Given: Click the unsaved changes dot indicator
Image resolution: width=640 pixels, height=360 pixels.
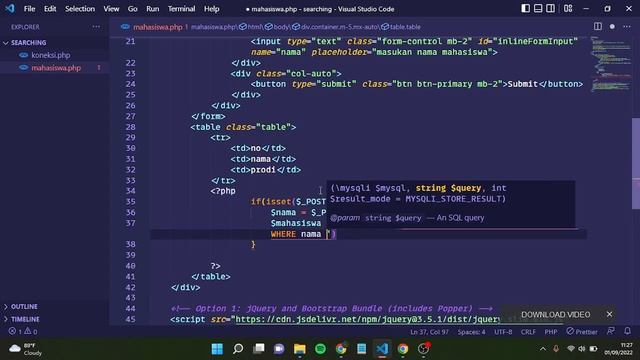Looking at the screenshot, I should click(612, 27).
